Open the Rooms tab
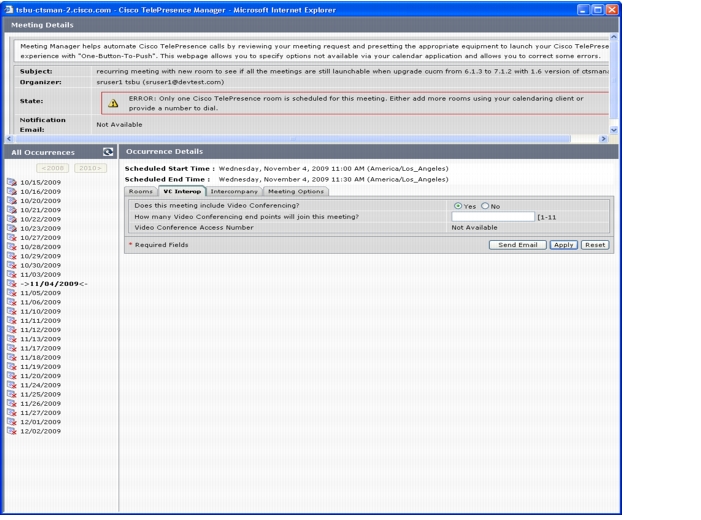Screen dimensions: 701x520 coord(141,191)
